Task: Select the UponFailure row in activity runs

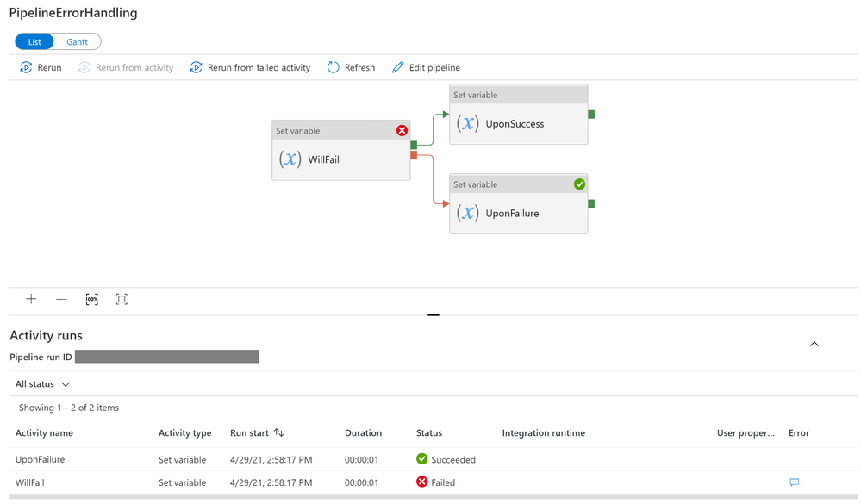Action: pyautogui.click(x=434, y=459)
